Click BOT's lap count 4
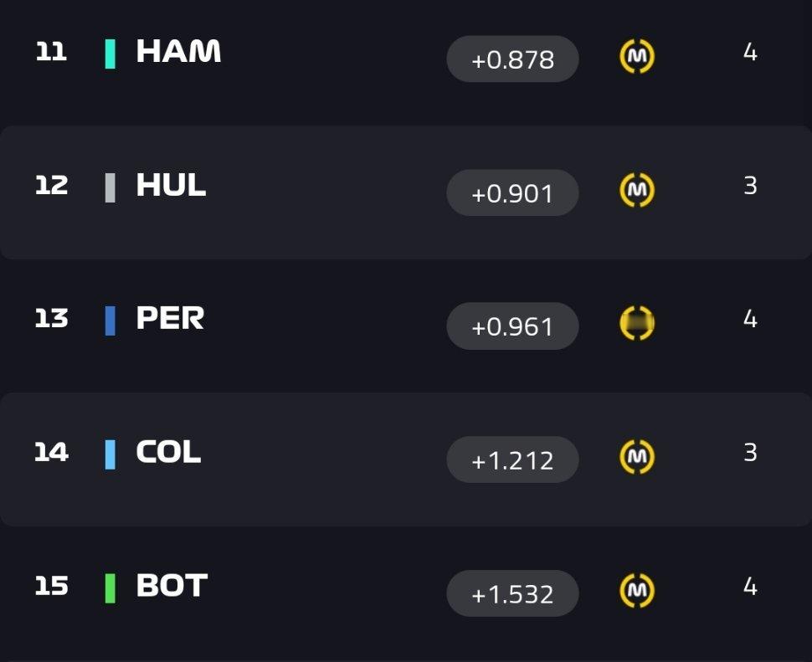 click(x=750, y=587)
